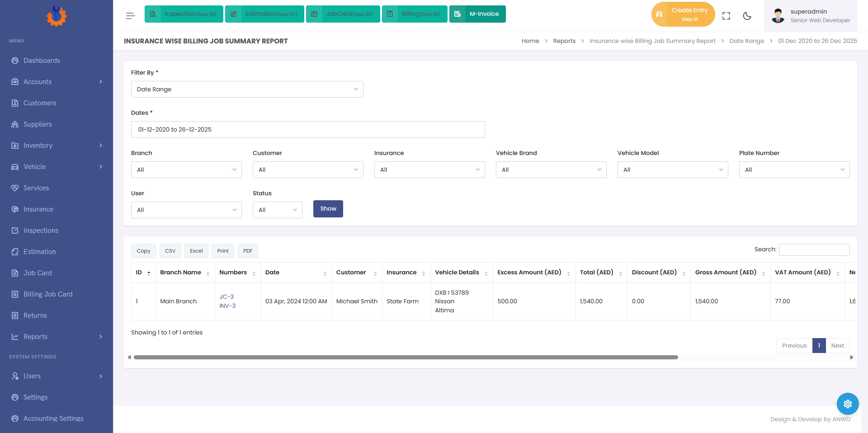Export table as CSV
The width and height of the screenshot is (868, 433).
(170, 251)
